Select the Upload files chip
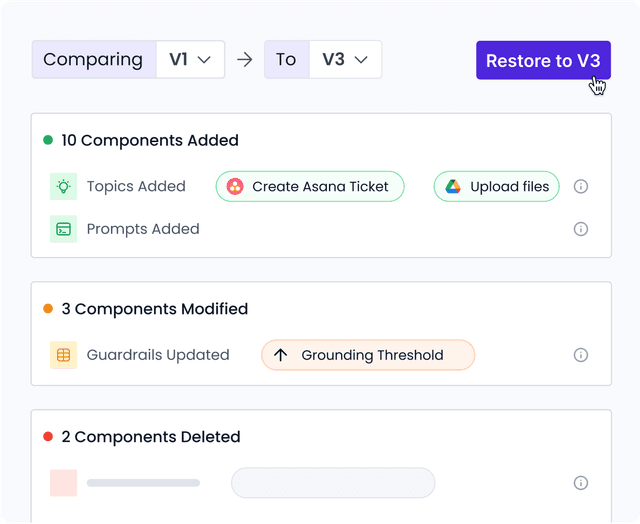The width and height of the screenshot is (640, 524). click(x=497, y=187)
